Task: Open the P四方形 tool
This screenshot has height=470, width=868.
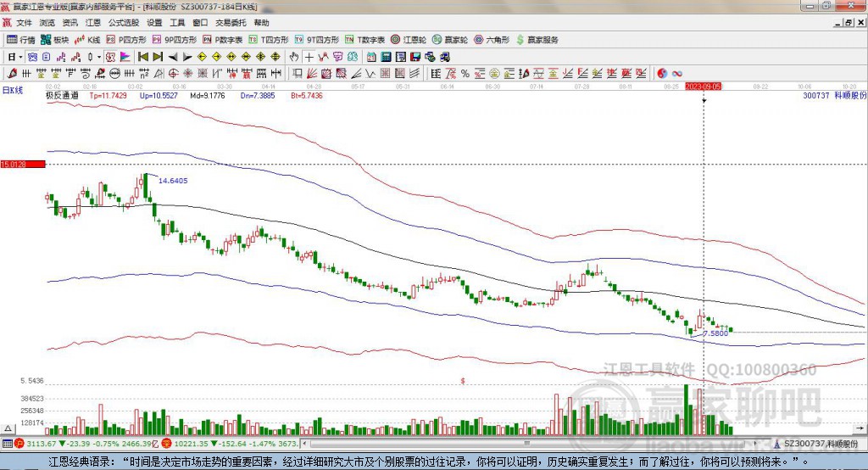Action: (x=126, y=40)
